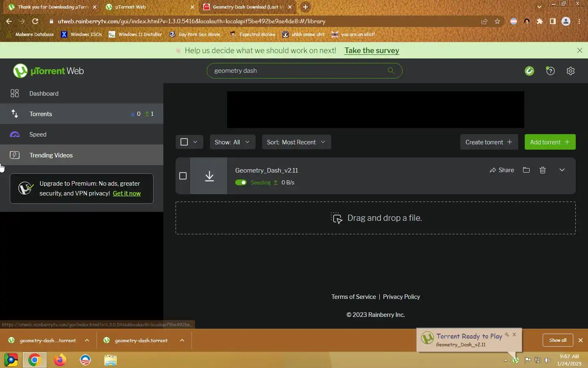Expand the select-all checkbox dropdown arrow
588x368 pixels.
[x=195, y=142]
